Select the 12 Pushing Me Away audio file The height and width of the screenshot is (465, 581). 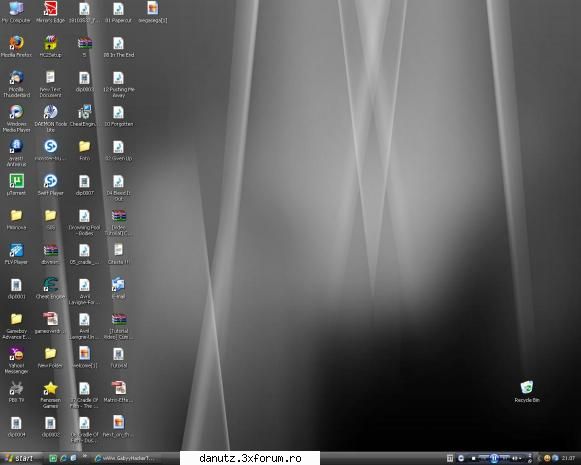[118, 84]
